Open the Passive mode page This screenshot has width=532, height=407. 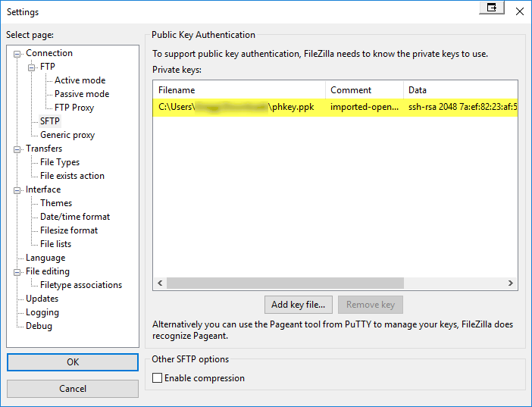[x=81, y=94]
